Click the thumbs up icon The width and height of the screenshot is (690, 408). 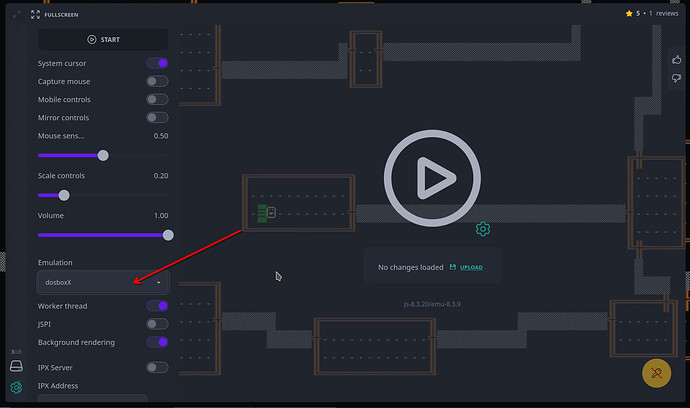[677, 59]
